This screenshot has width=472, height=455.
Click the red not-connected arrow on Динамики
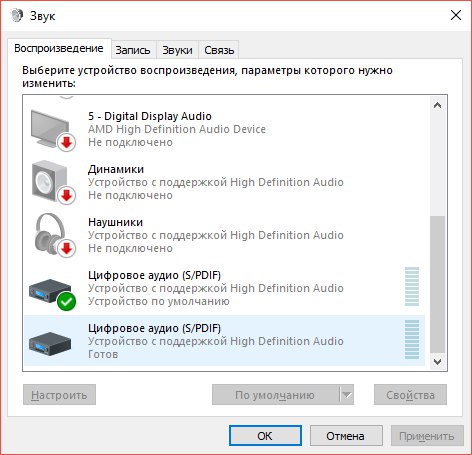67,195
